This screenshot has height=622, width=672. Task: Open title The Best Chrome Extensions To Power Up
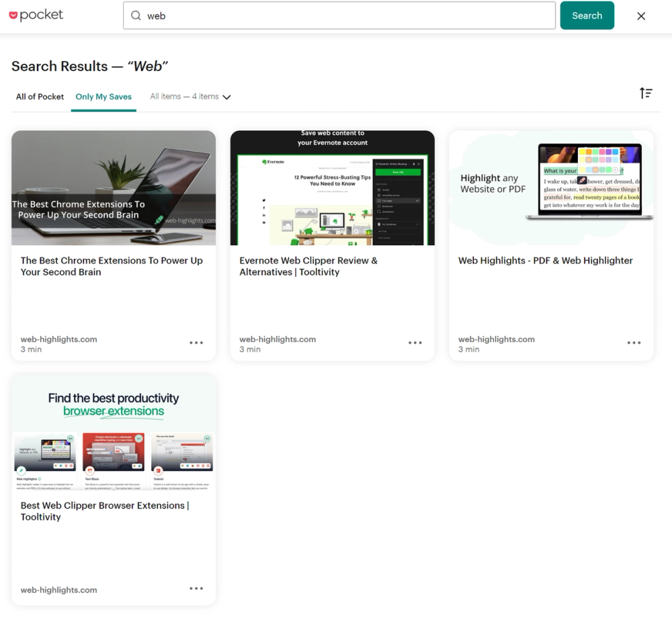[112, 267]
